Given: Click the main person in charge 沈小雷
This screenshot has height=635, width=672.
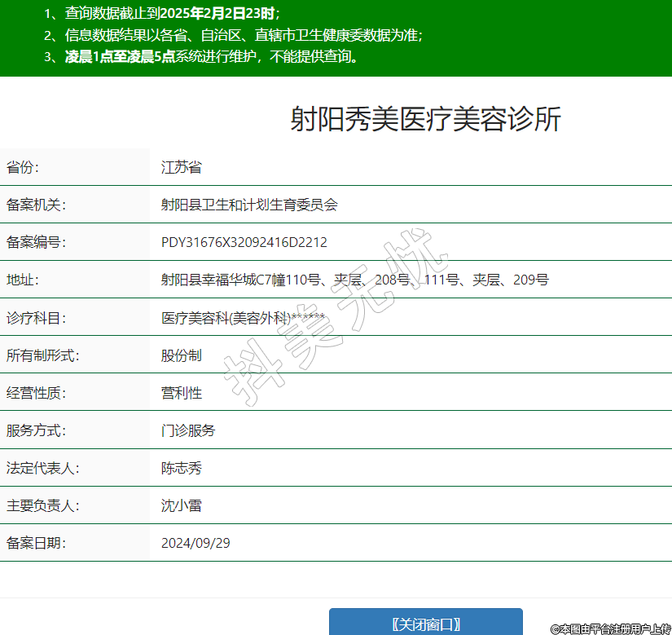Looking at the screenshot, I should tap(181, 505).
